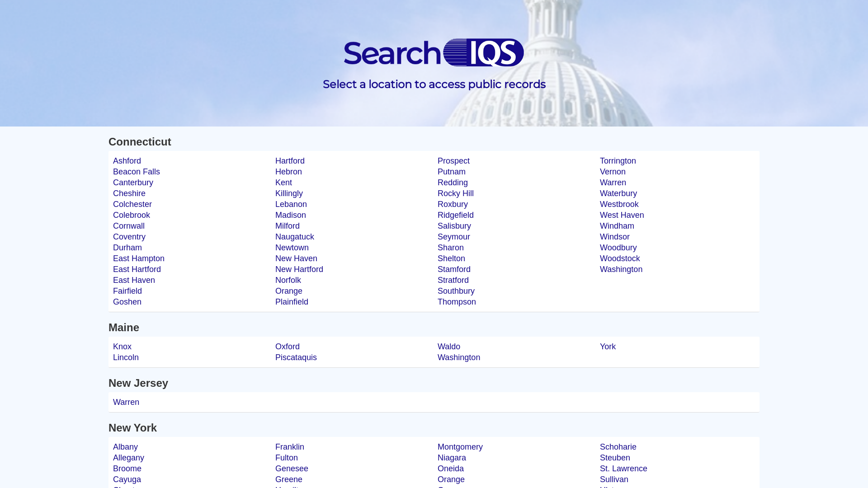
Task: Select Hartford, Connecticut
Action: coord(290,161)
